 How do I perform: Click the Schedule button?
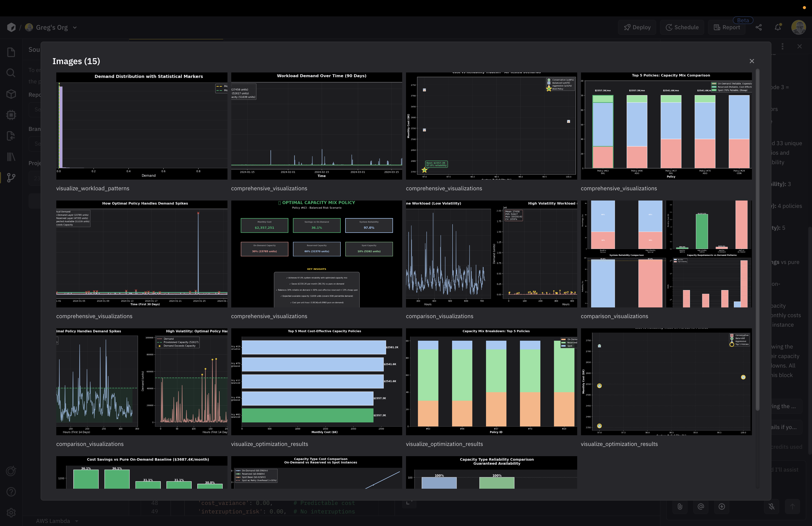click(682, 27)
